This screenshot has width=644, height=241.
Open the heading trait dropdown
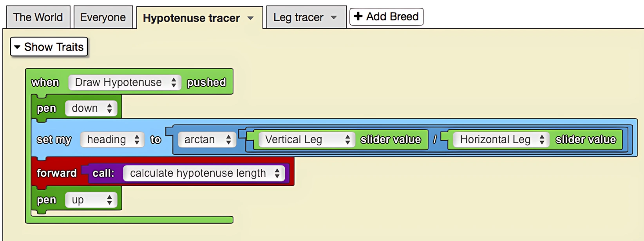(112, 139)
